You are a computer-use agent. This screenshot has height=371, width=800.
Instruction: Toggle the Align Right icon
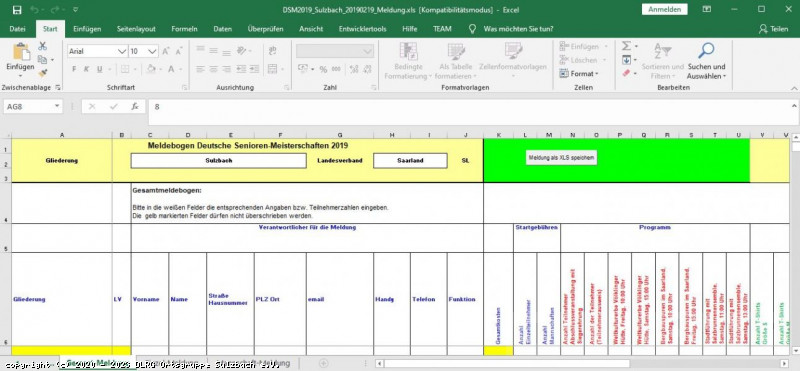click(x=227, y=68)
